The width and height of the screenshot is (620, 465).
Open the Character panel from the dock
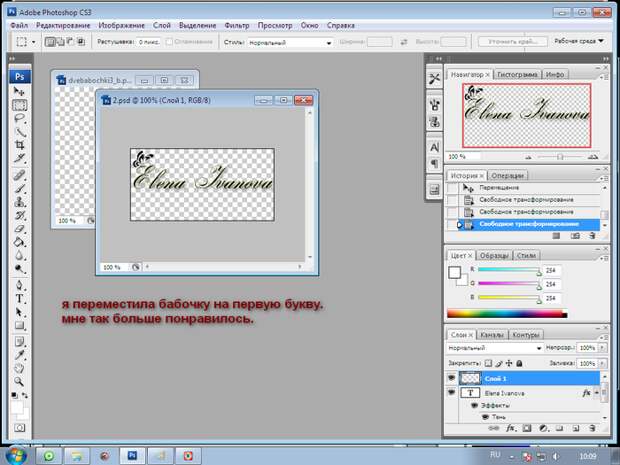[x=434, y=147]
